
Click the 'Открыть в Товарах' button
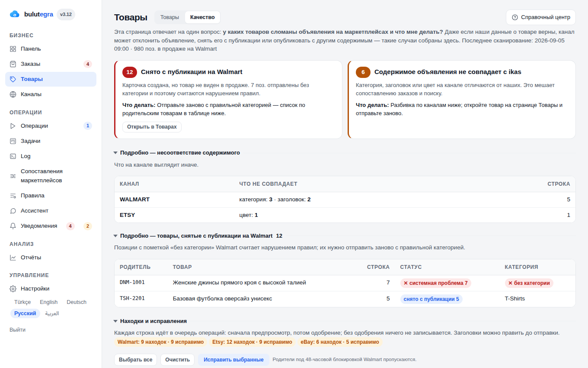coord(152,127)
